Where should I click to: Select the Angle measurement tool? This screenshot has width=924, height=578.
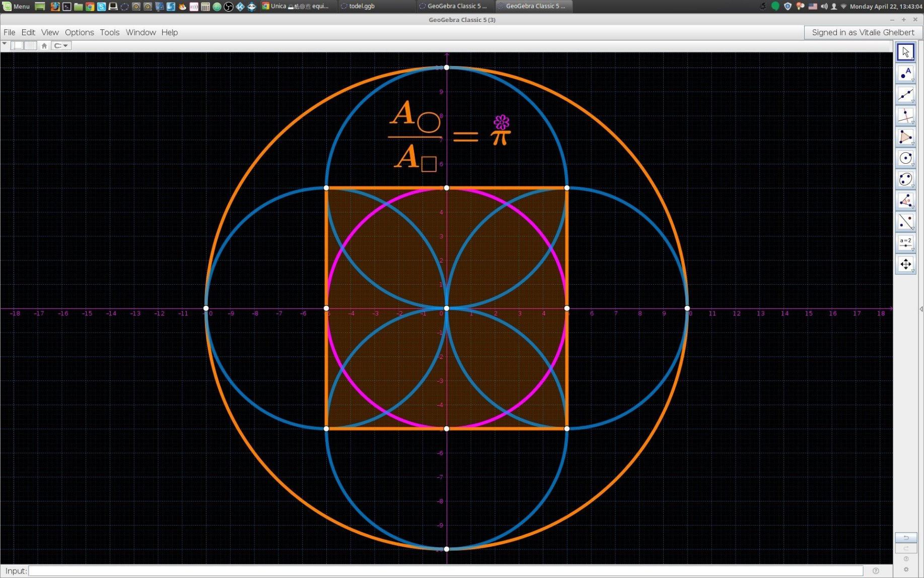pyautogui.click(x=905, y=201)
